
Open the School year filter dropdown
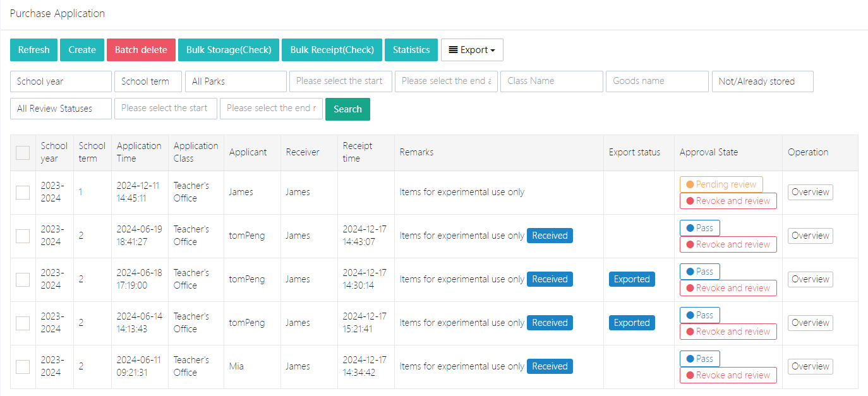point(61,81)
